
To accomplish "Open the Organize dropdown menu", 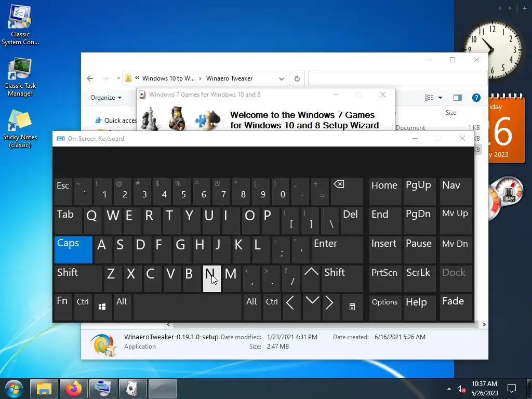I will click(x=106, y=98).
